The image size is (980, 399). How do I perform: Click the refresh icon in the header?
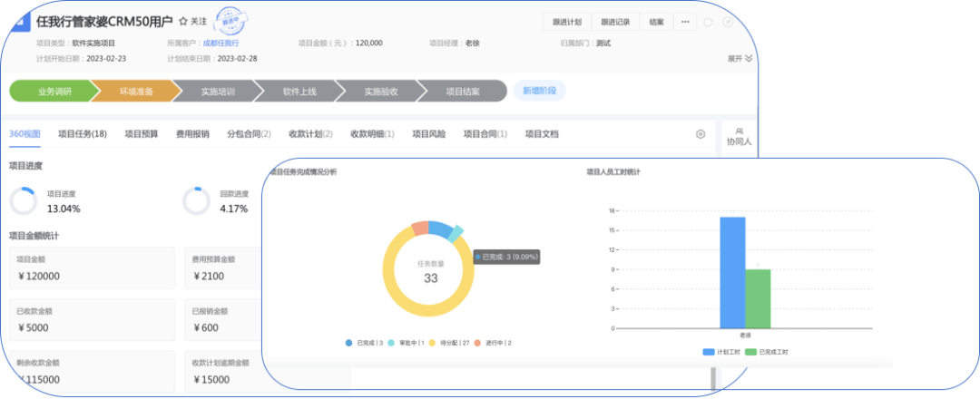[x=708, y=22]
